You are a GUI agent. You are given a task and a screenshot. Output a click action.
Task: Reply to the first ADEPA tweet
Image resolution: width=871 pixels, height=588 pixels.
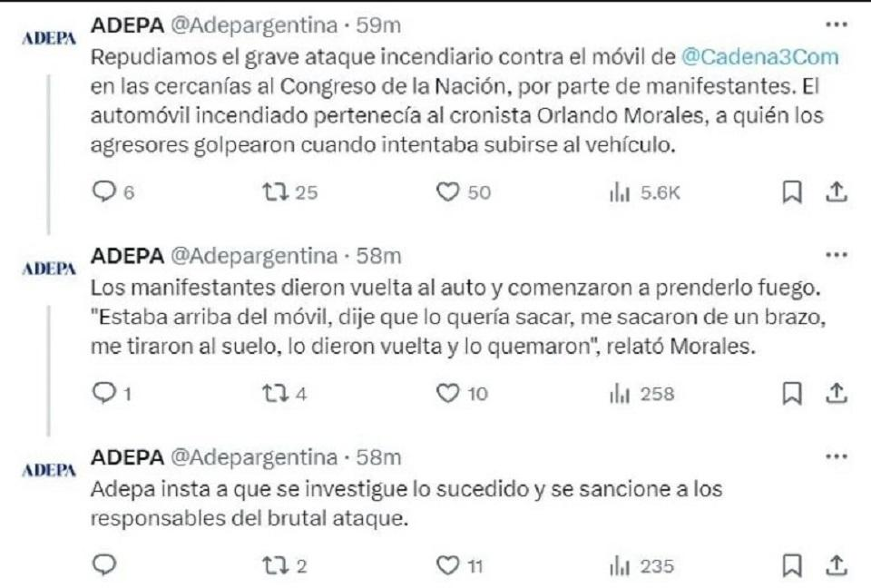[x=106, y=191]
